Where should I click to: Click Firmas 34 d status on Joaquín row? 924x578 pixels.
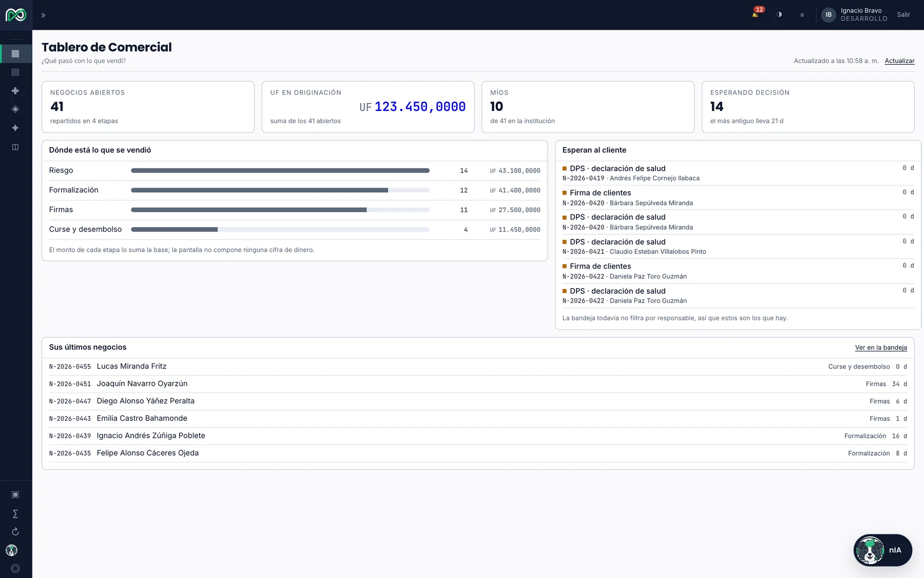click(x=886, y=384)
